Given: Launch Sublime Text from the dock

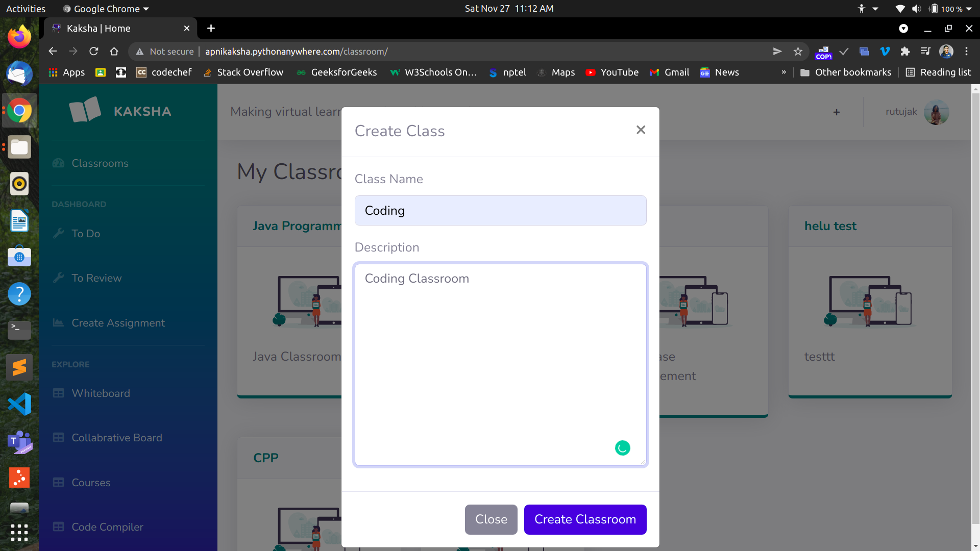Looking at the screenshot, I should pos(19,367).
